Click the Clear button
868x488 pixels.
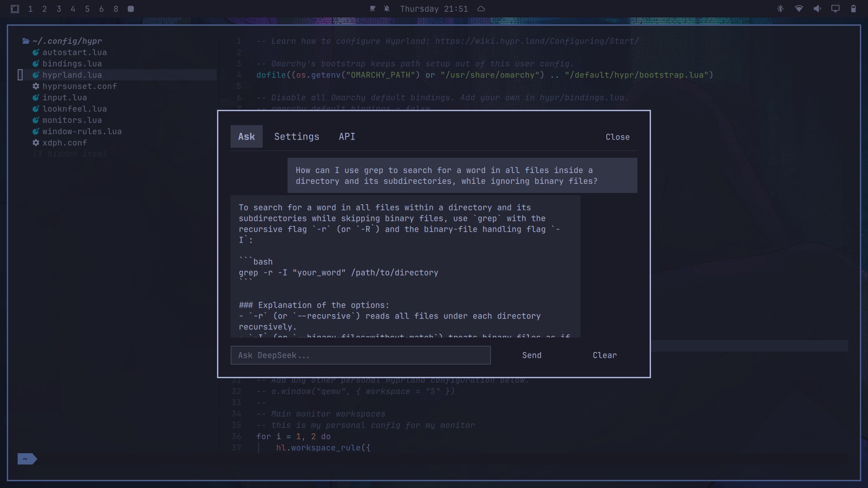(x=604, y=355)
